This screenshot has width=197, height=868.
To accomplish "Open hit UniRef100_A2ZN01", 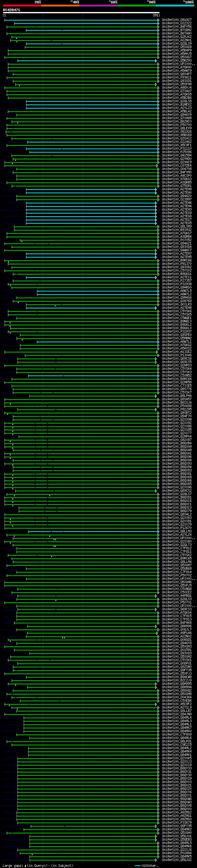I will tap(177, 40).
